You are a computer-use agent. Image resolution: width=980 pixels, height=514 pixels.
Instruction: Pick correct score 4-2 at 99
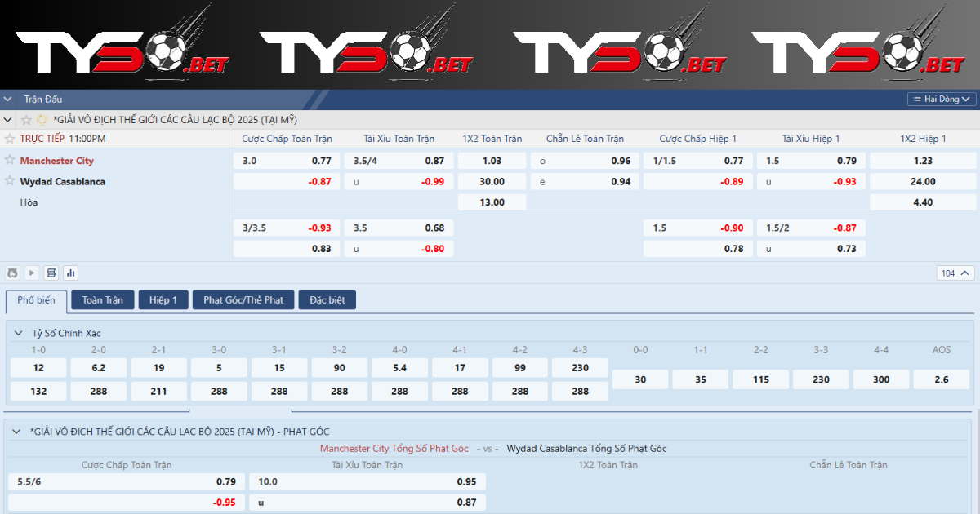click(520, 368)
